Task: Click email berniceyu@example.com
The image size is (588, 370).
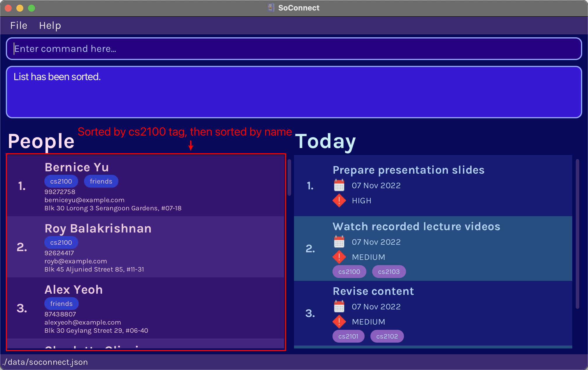Action: point(84,200)
